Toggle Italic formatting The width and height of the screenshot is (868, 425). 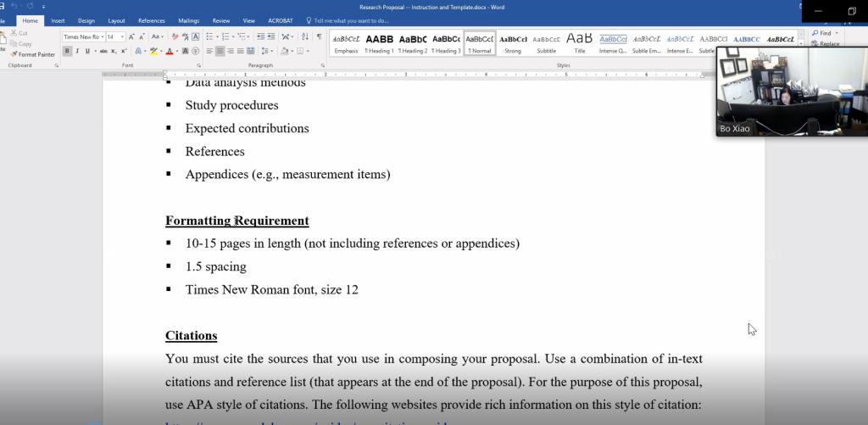77,51
